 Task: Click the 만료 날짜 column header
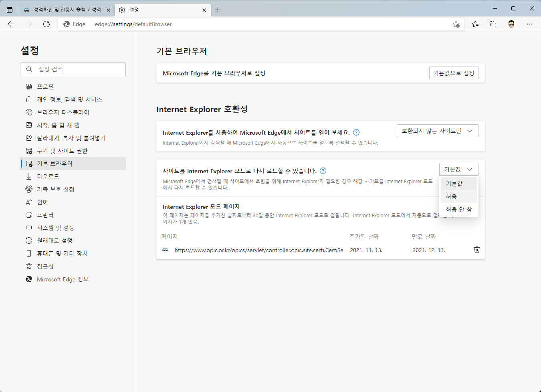(x=424, y=237)
